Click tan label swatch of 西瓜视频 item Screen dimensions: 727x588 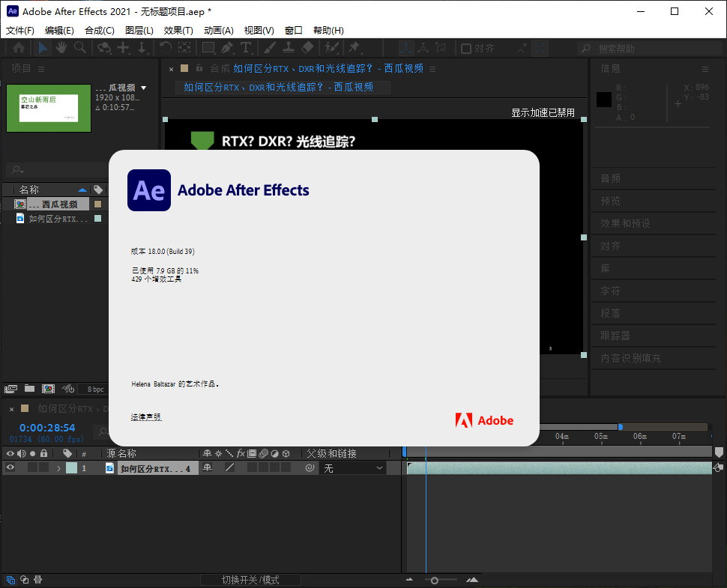[x=98, y=204]
